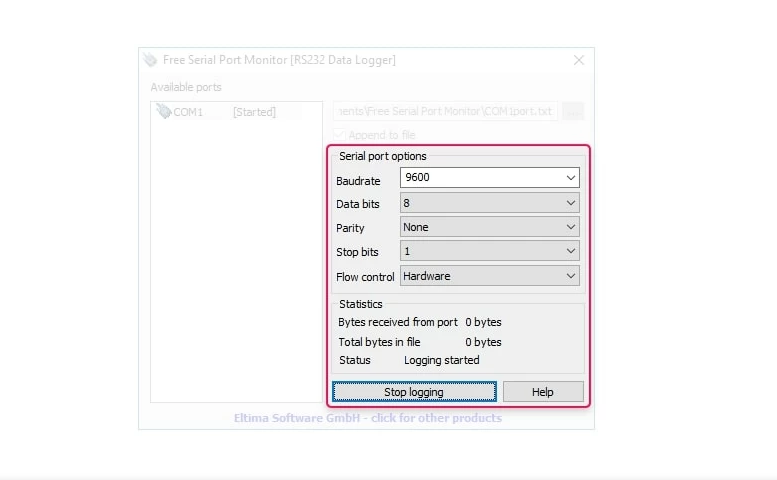Click the log file browse button
777x480 pixels.
573,111
